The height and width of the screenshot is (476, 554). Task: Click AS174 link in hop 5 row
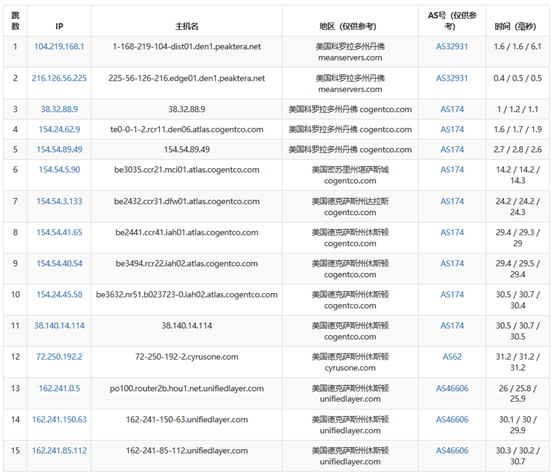[x=452, y=149]
